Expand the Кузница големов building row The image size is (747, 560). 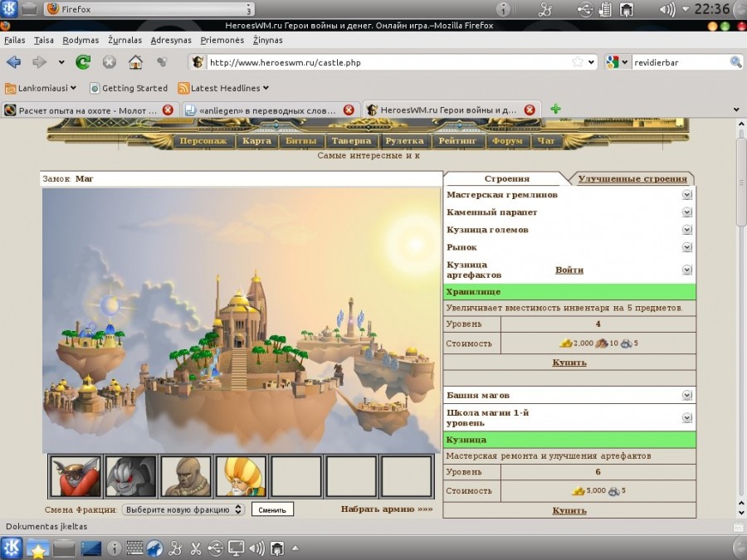tap(686, 230)
